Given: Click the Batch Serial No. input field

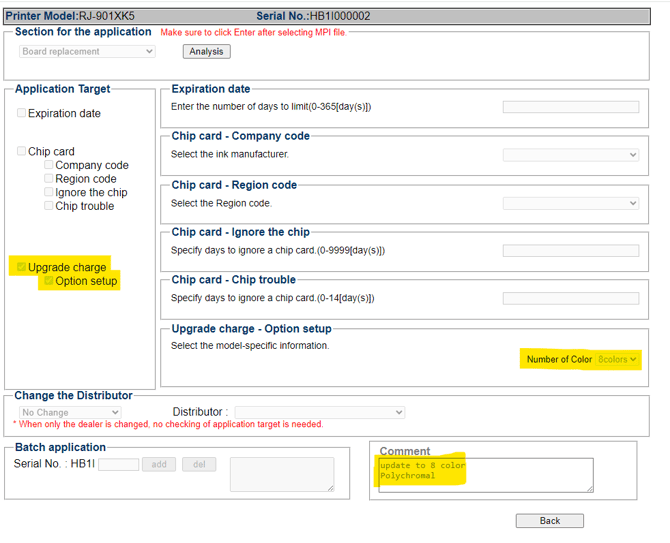Looking at the screenshot, I should point(118,465).
